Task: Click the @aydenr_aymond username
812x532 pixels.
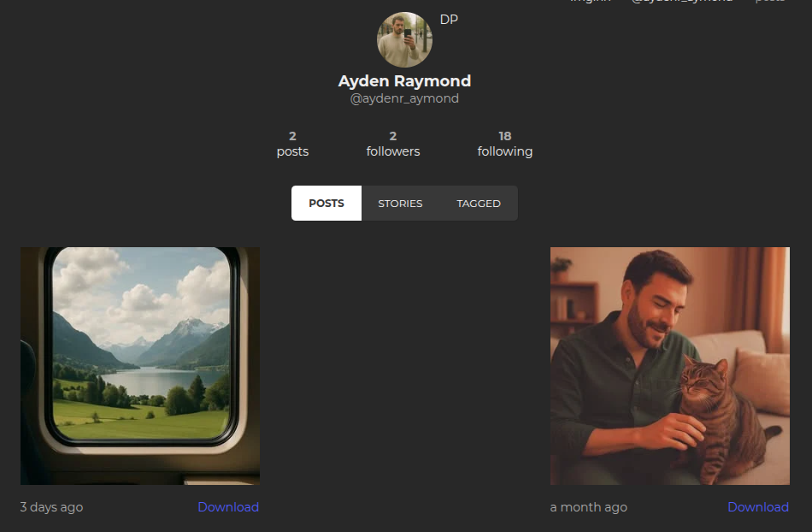Action: coord(404,98)
